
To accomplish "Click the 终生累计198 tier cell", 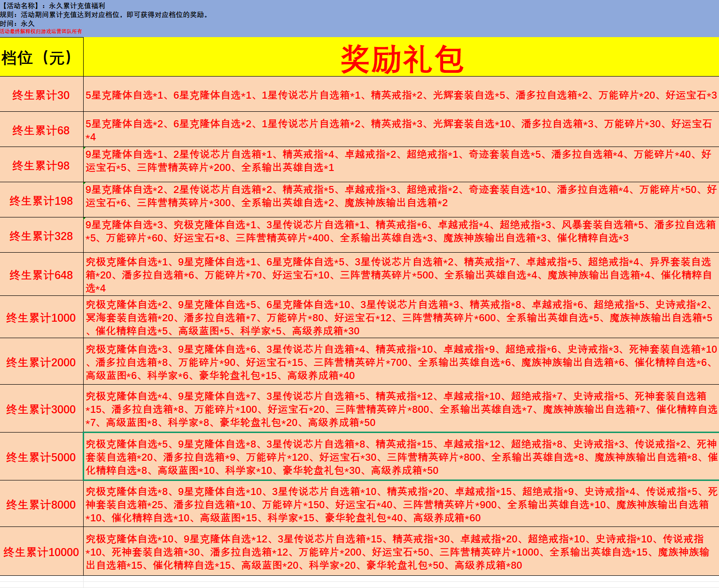I will pos(41,201).
